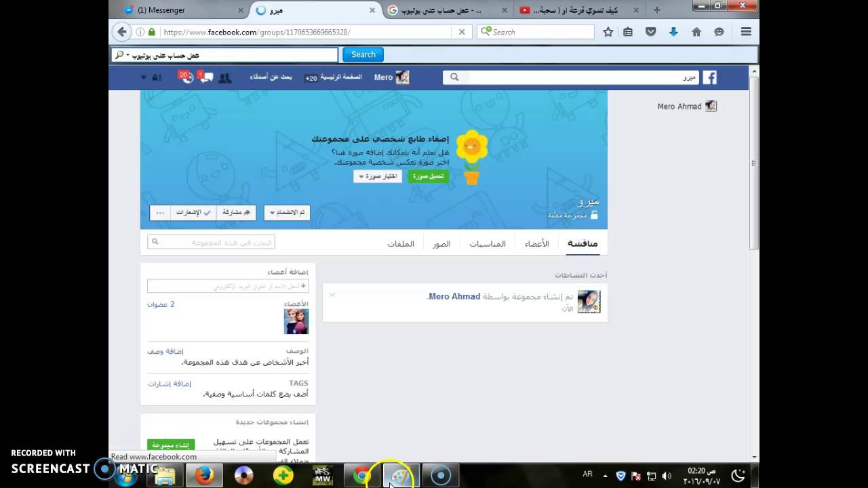The image size is (868, 488).
Task: Click Facebook search magnifier icon
Action: (454, 77)
